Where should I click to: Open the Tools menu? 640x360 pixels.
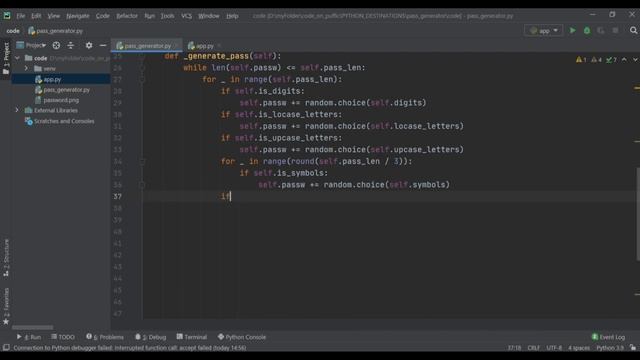(167, 16)
